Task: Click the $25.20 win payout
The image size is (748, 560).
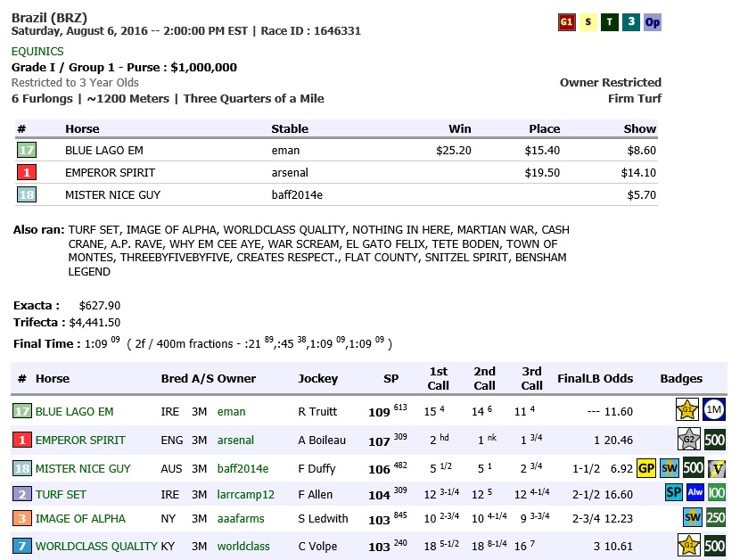Action: coord(453,151)
